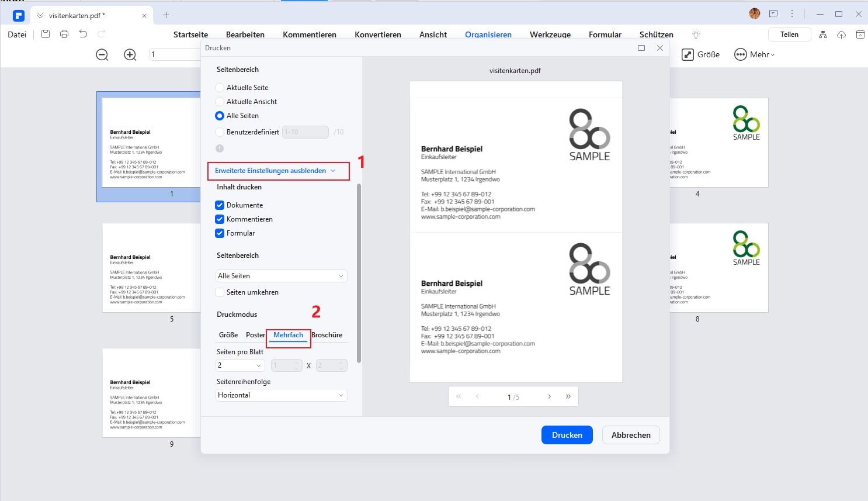Switch to Größe print mode tab
The image size is (868, 501).
coord(228,335)
